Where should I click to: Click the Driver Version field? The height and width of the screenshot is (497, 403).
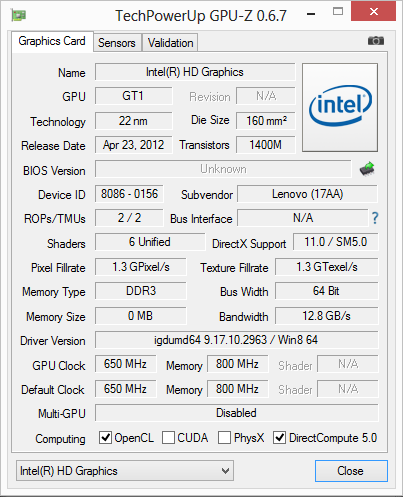pos(237,340)
